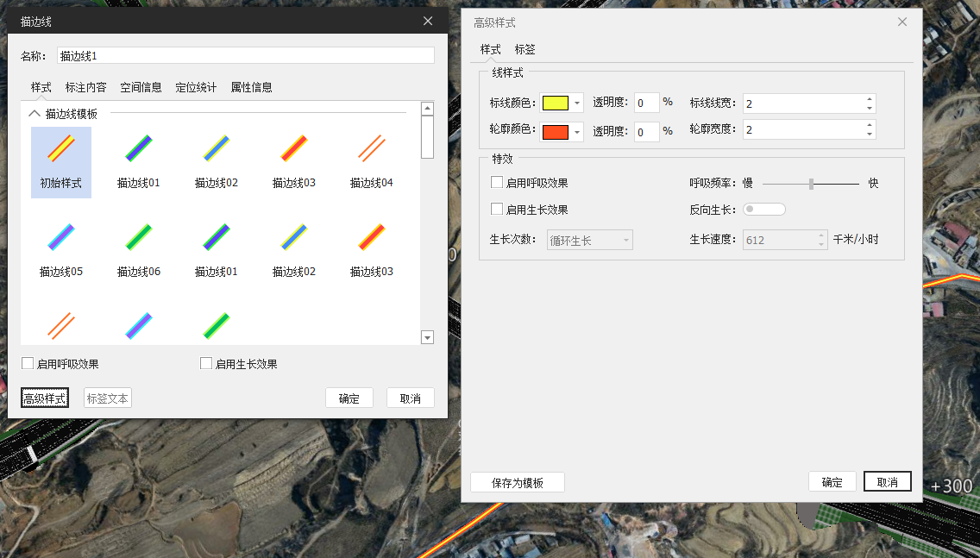Click the 保存为模板 button

click(x=518, y=483)
